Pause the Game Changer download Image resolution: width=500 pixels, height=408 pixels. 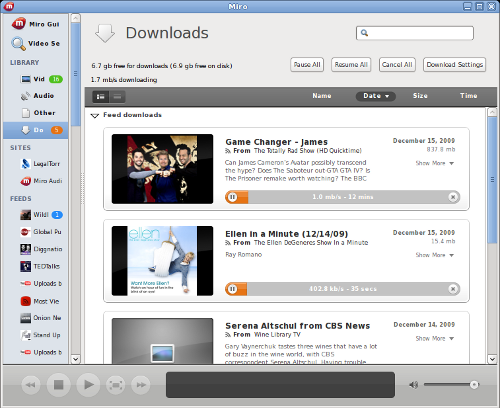232,197
